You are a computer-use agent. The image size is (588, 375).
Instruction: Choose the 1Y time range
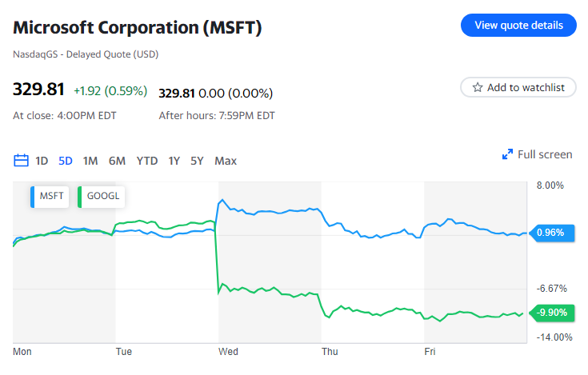click(174, 161)
